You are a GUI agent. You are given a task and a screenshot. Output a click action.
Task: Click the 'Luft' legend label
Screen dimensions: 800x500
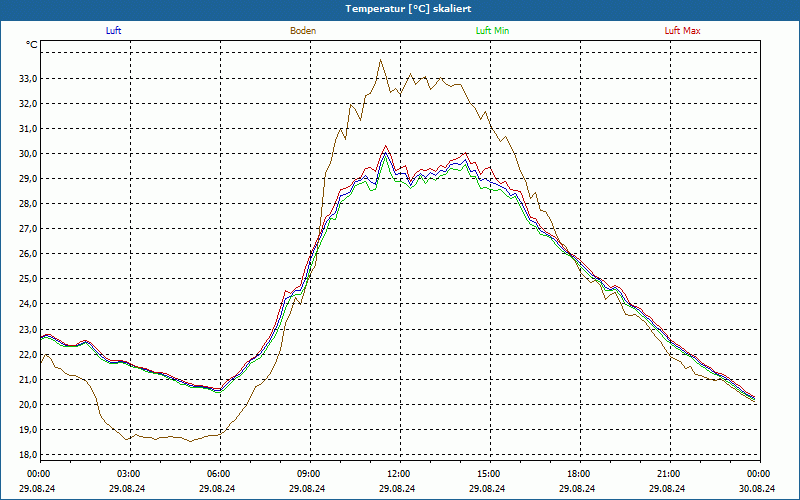pos(113,31)
